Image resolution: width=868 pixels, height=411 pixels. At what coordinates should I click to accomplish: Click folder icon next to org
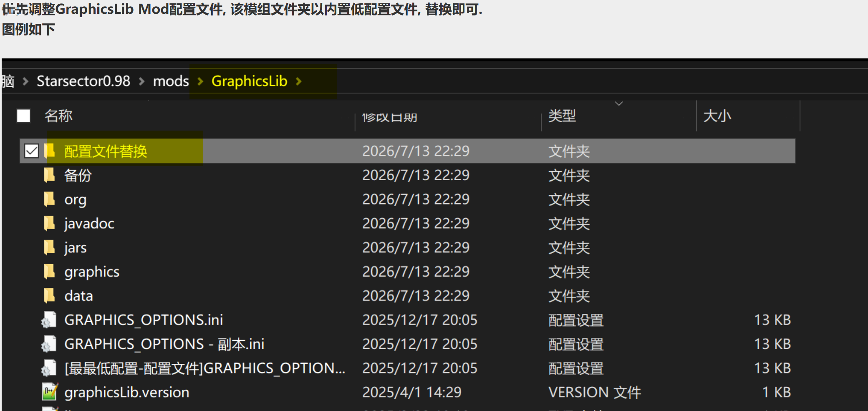(50, 199)
